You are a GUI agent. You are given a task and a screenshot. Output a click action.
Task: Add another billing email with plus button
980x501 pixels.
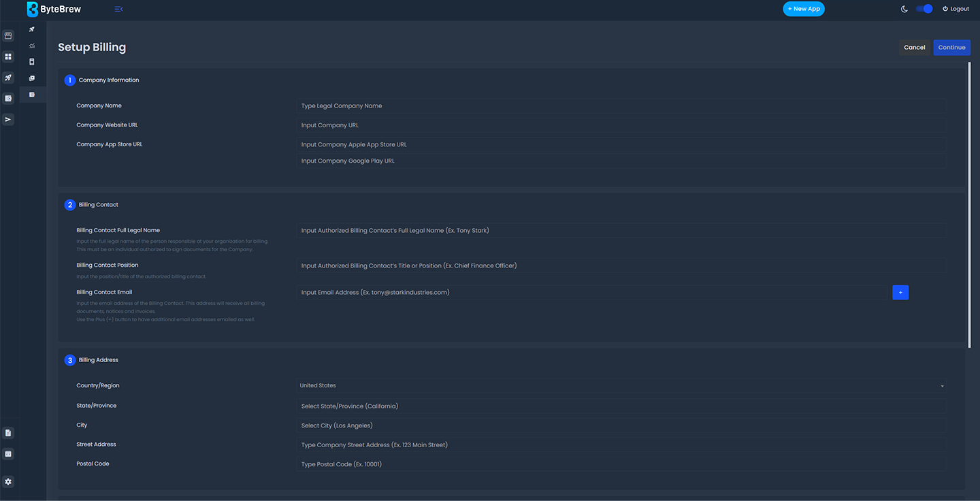900,293
